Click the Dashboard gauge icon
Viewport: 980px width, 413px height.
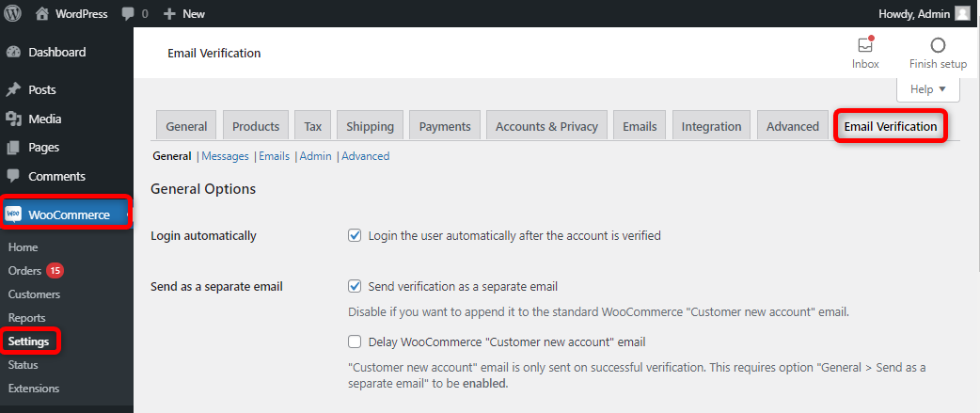pos(13,53)
